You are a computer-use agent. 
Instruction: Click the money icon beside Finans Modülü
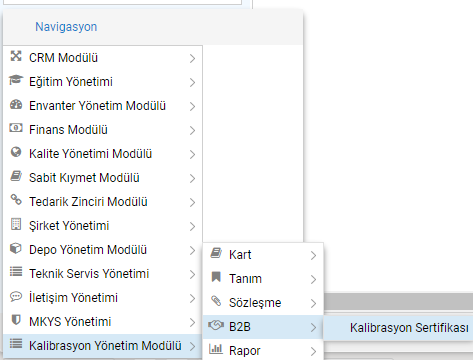[x=16, y=128]
